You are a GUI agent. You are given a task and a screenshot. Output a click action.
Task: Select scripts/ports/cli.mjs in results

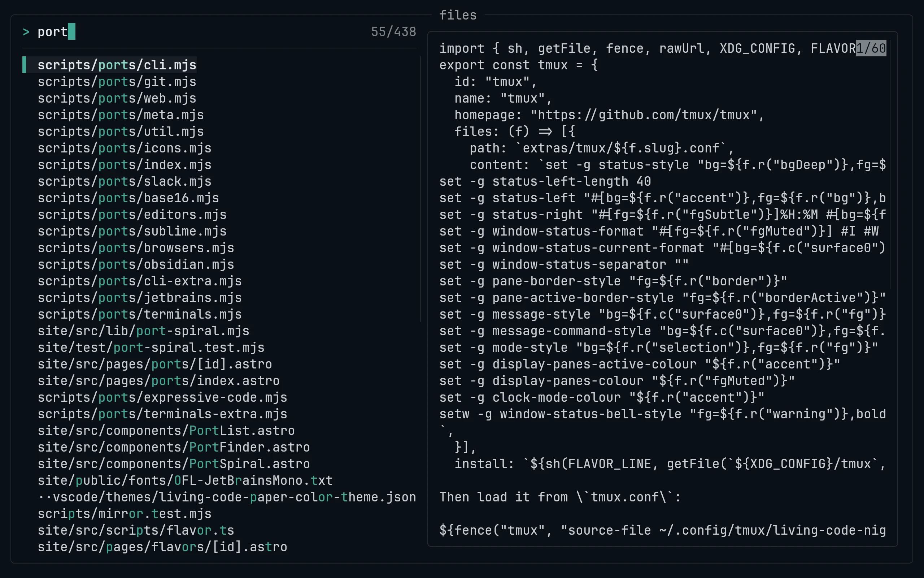[x=117, y=65]
